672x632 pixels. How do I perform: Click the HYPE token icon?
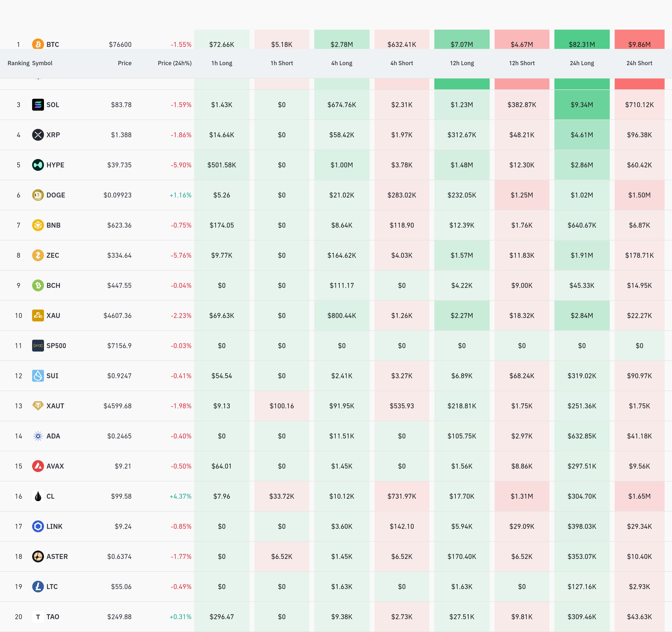click(38, 165)
